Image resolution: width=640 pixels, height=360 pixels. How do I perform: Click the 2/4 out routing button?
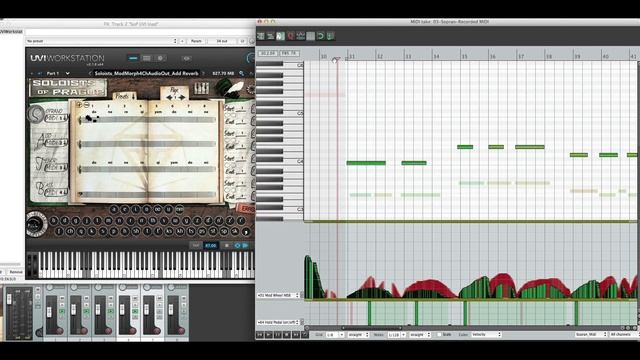point(222,41)
